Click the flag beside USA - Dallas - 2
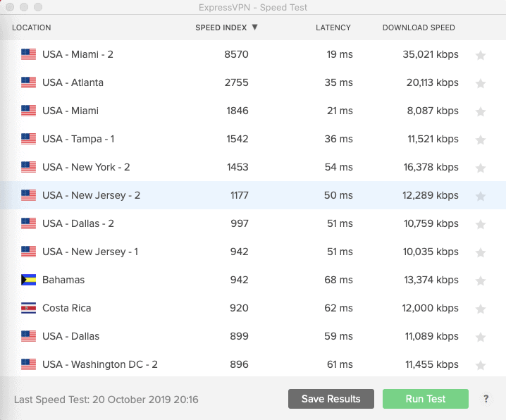The height and width of the screenshot is (420, 506). [28, 223]
